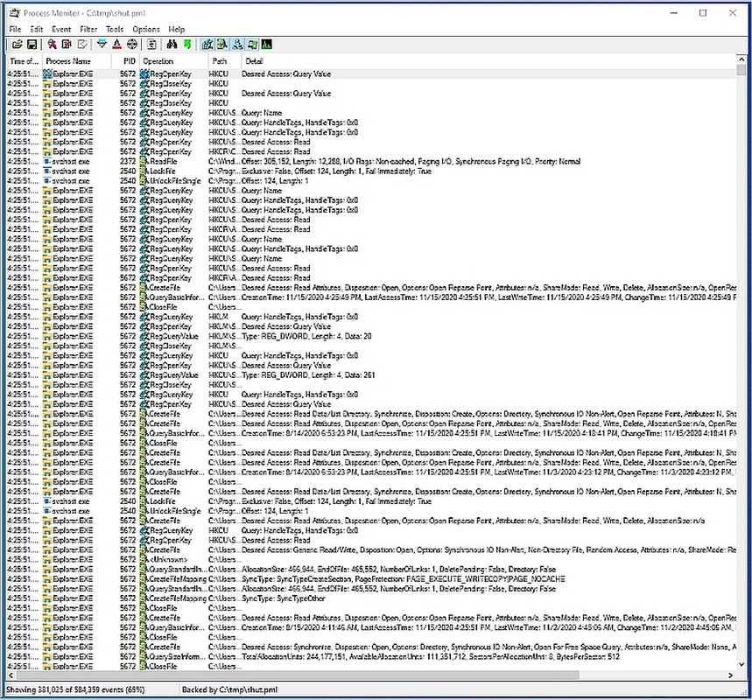The width and height of the screenshot is (752, 700).
Task: Select the RegQueryValue row with Data: 20
Action: click(371, 336)
